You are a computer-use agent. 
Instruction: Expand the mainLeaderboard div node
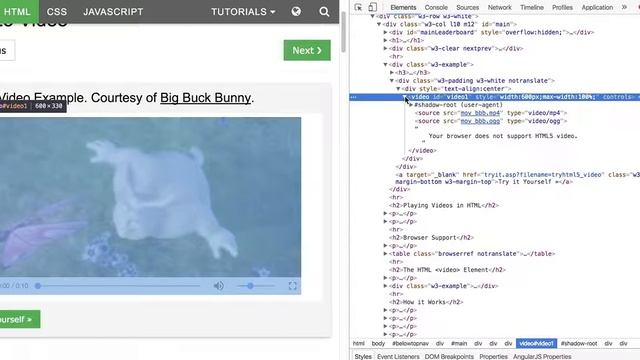[385, 32]
